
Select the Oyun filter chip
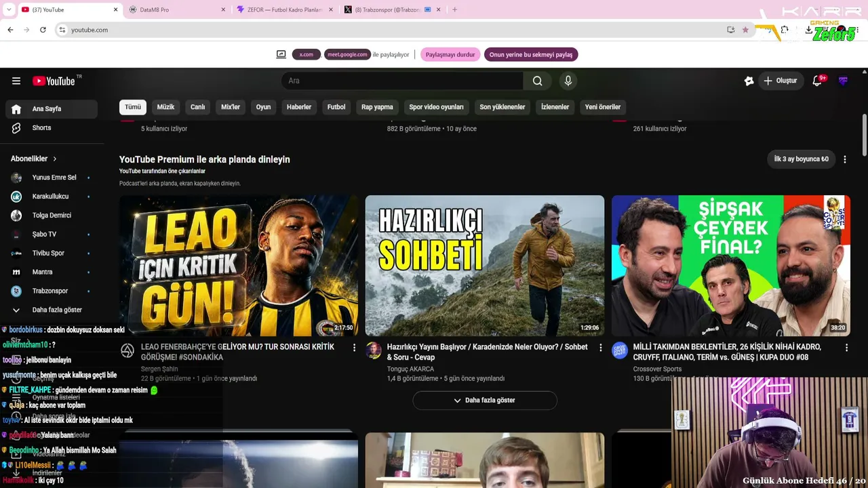click(x=263, y=107)
